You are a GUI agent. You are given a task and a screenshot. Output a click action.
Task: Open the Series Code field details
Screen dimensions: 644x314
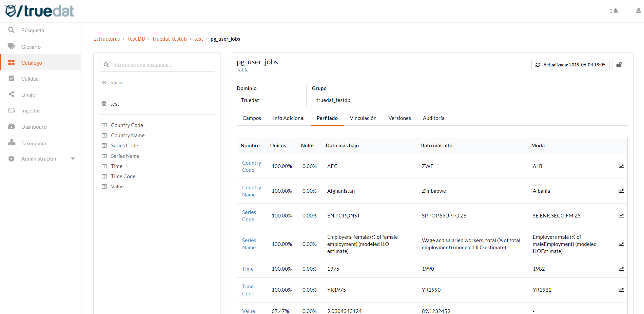point(249,215)
